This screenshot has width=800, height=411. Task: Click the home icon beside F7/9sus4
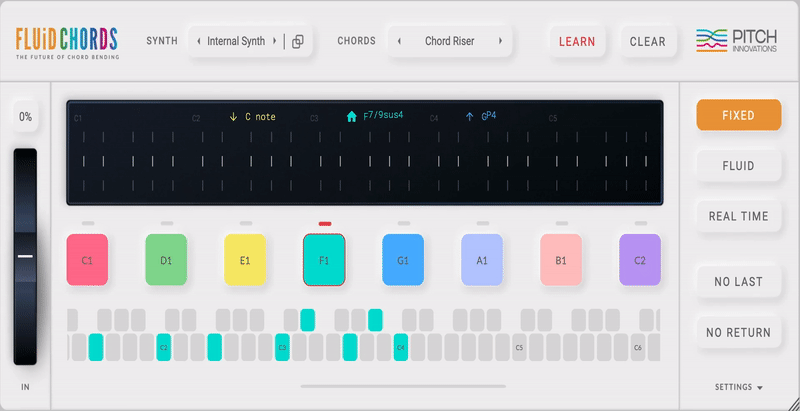(352, 117)
